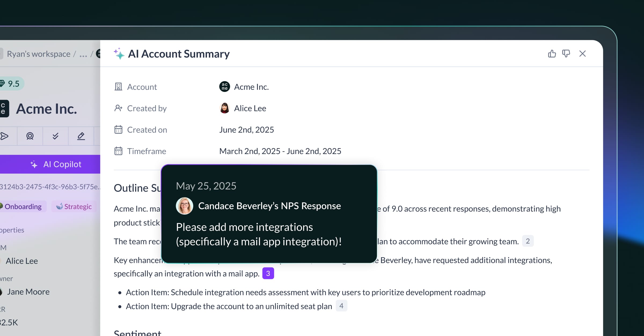Viewport: 644px width, 336px height.
Task: Click citation badge number 3
Action: point(268,273)
